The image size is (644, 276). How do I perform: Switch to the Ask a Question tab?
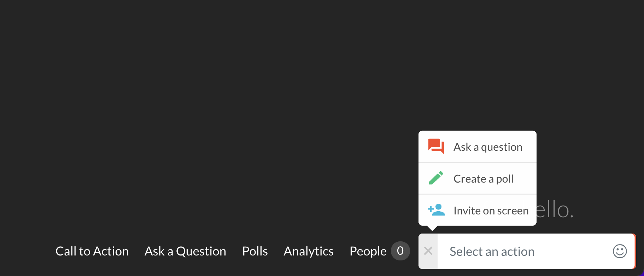[x=185, y=251]
